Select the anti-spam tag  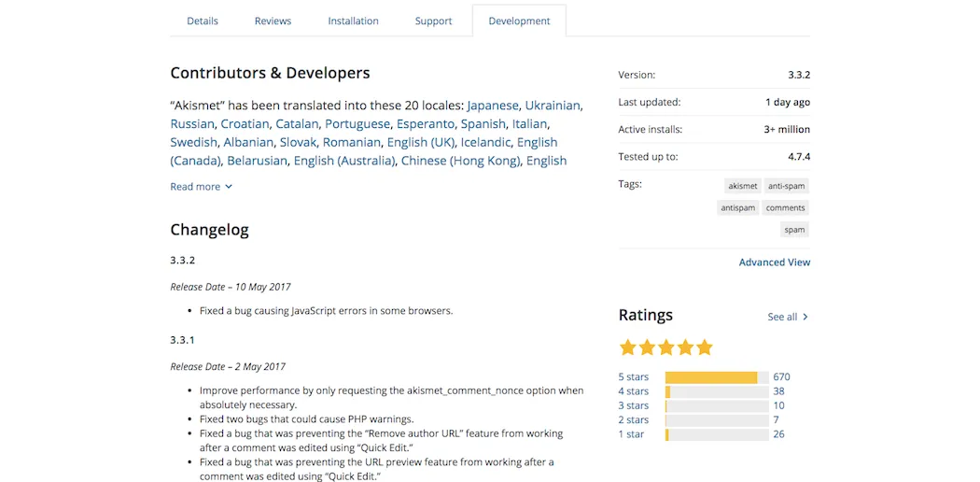tap(786, 186)
